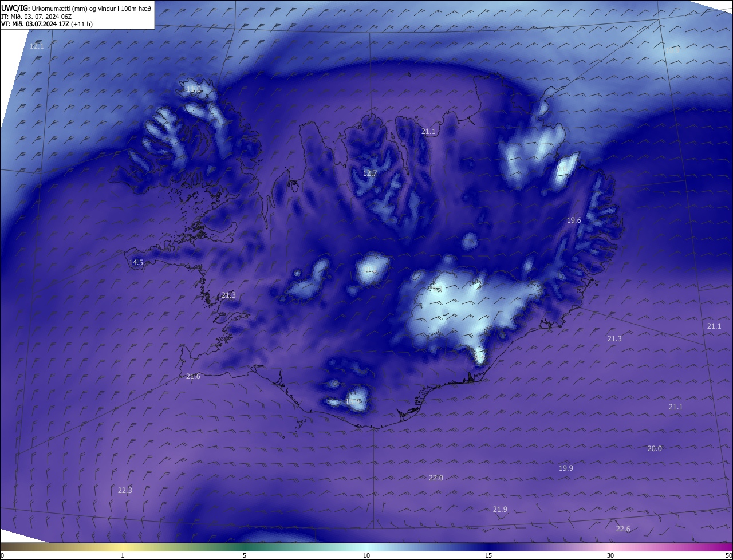Viewport: 733px width, 560px height.
Task: Select the 12.1 value label
Action: 37,46
